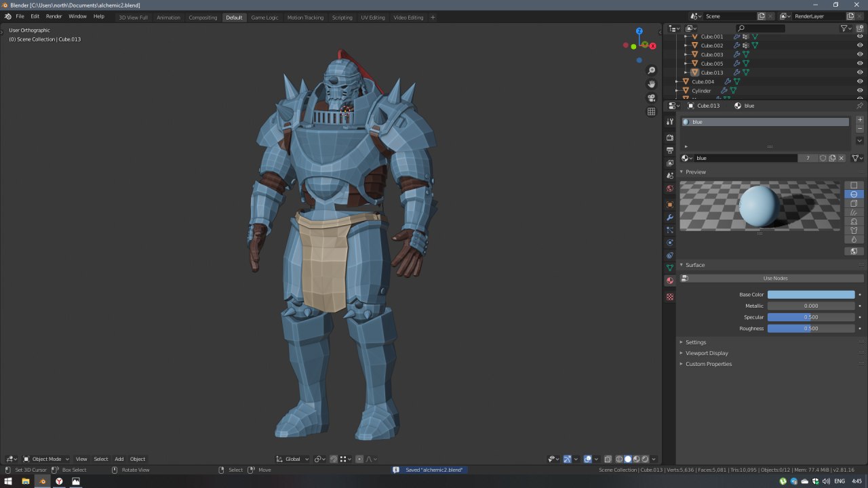The image size is (868, 488).
Task: Open the viewport Add menu
Action: coord(119,459)
